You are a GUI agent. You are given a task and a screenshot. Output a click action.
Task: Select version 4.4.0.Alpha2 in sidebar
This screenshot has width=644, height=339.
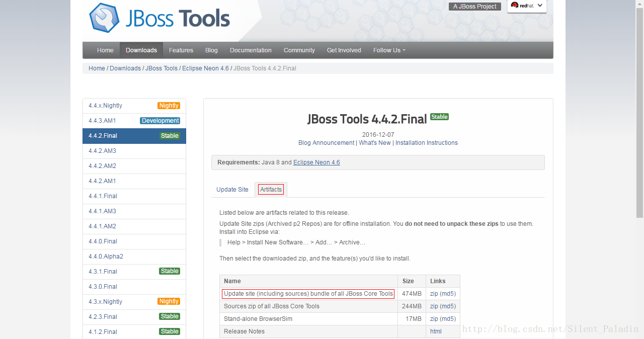(x=134, y=257)
